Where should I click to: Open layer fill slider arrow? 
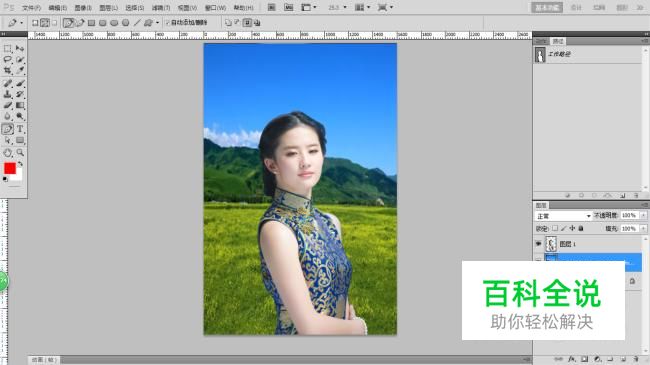pos(643,229)
